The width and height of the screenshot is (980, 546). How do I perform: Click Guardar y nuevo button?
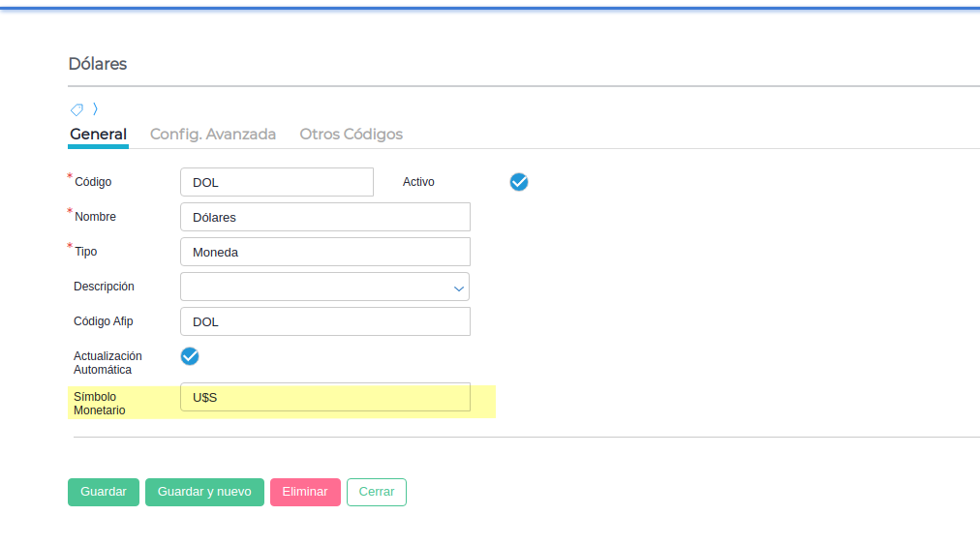(x=204, y=492)
